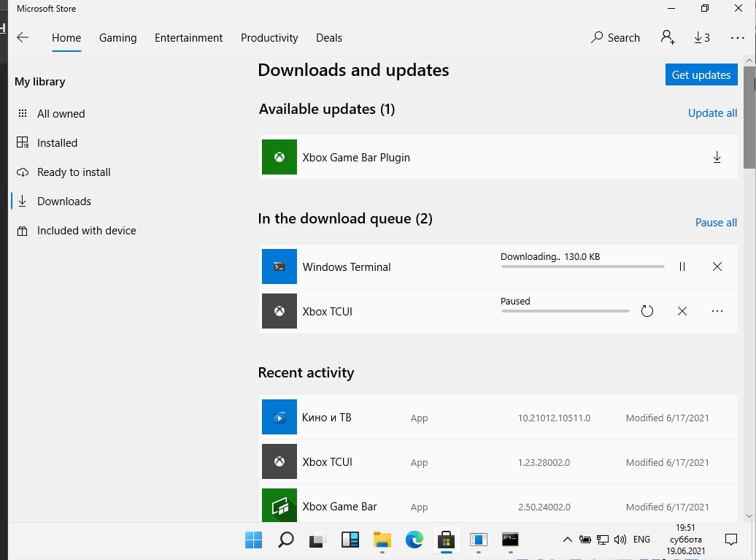Screen dimensions: 756x560
Task: Open the clock showing 19:51
Action: [685, 540]
